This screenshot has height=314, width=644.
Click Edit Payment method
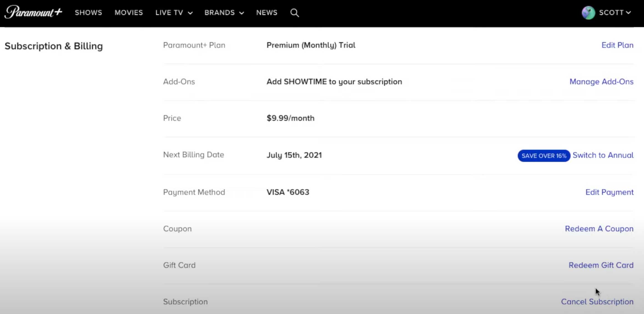click(610, 192)
